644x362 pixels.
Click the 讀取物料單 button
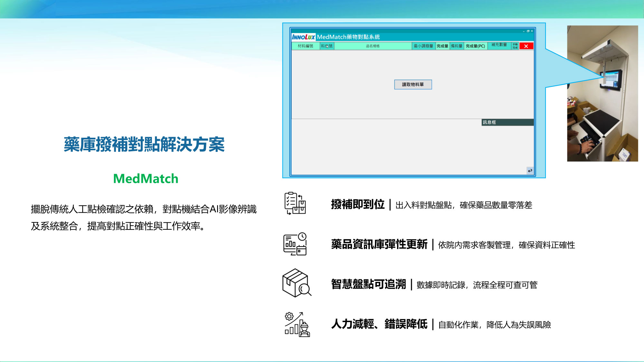point(413,85)
